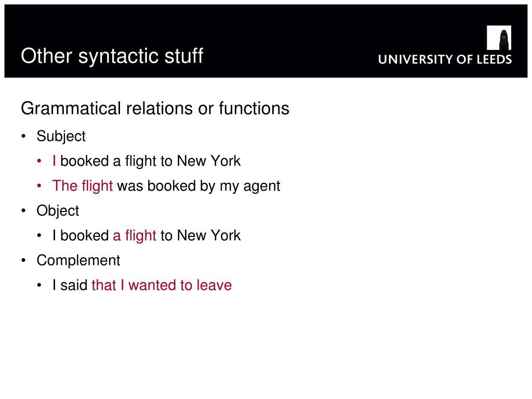Click the red bullet before The flight
The width and height of the screenshot is (532, 399).
39,186
